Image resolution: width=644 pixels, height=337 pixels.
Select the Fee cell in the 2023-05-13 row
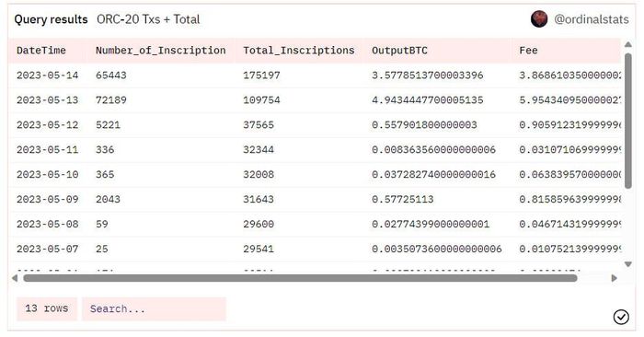[570, 99]
